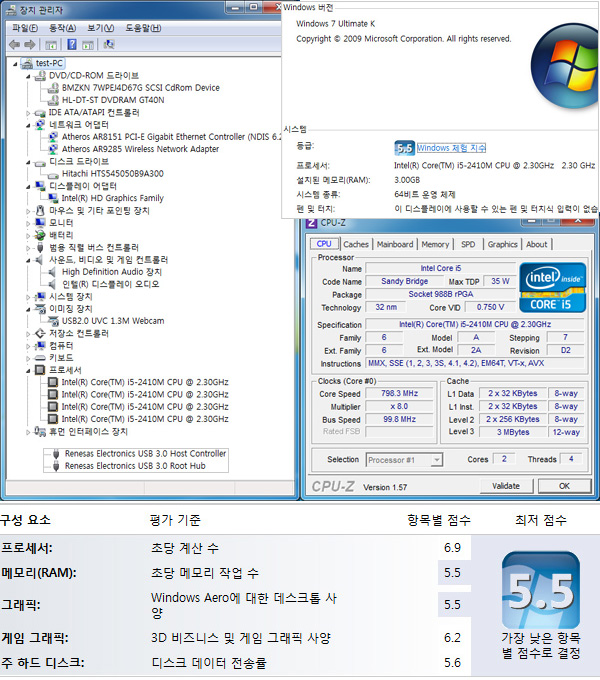Select the 이미징 장치 category icon
The height and width of the screenshot is (680, 600).
point(40,309)
